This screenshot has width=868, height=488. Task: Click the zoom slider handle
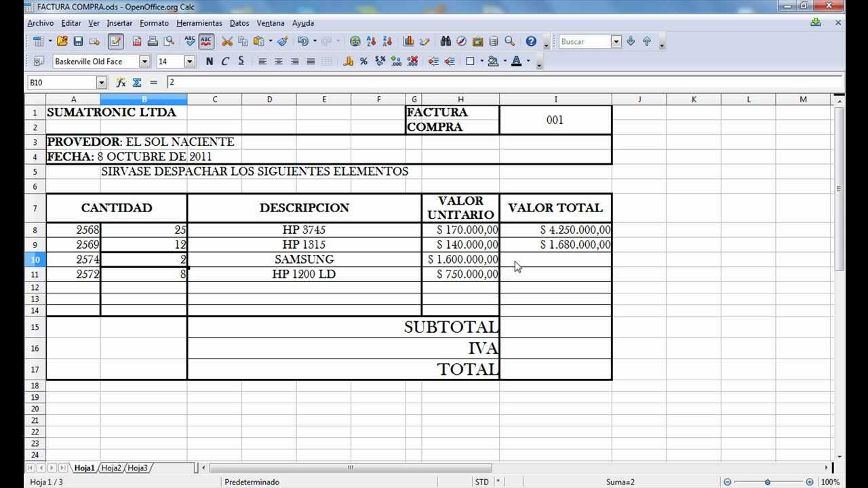click(x=768, y=482)
